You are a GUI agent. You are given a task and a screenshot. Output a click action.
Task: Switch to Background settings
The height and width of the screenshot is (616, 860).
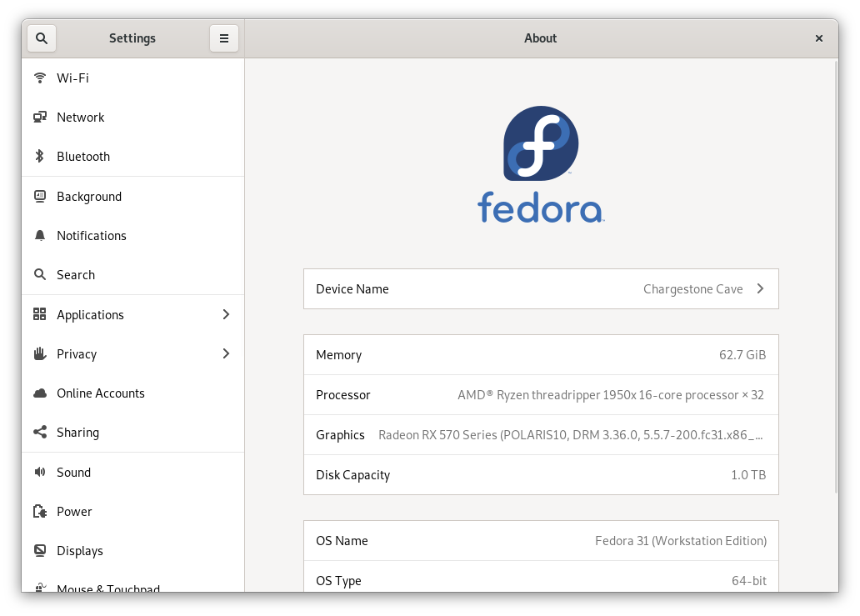132,197
